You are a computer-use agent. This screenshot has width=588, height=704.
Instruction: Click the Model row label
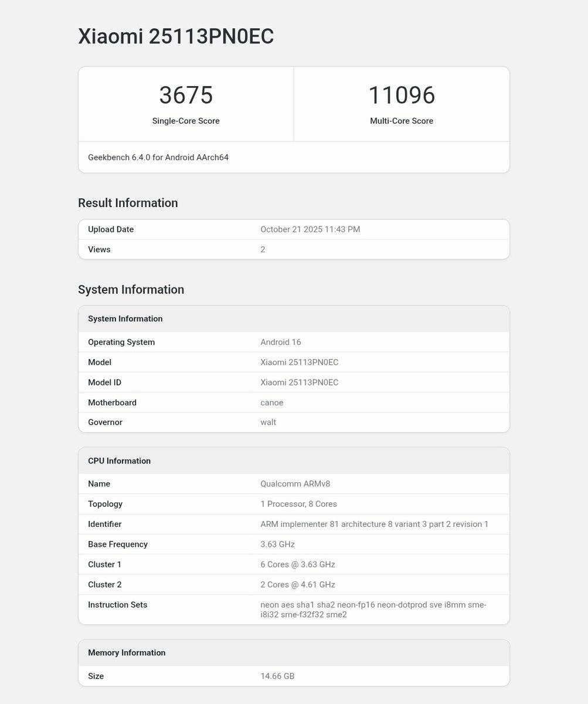[x=100, y=362]
